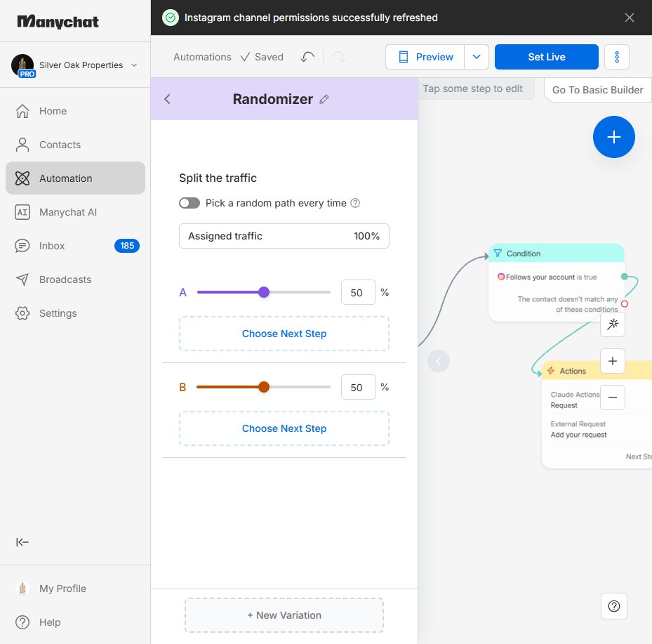Choose Next Step for variation A
The height and width of the screenshot is (644, 652).
coord(284,334)
